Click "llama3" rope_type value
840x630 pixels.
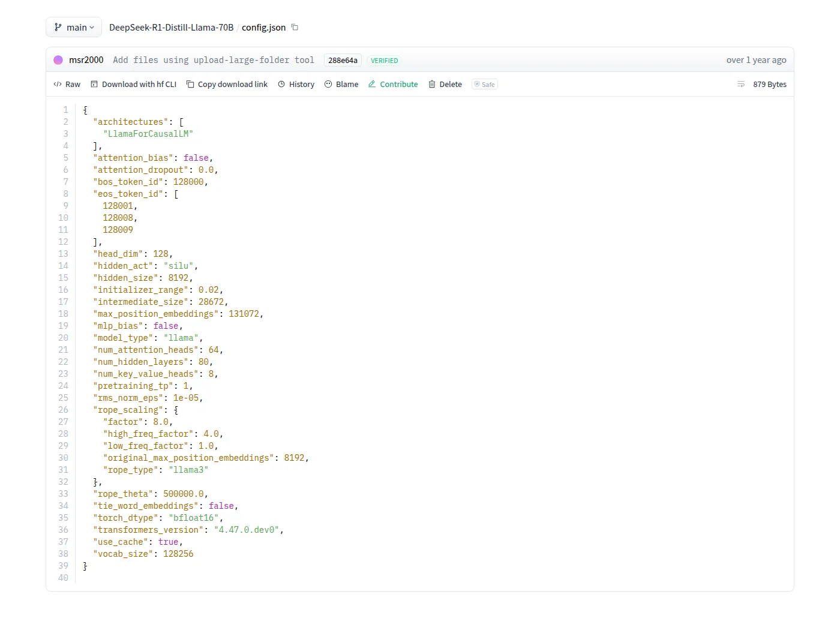coord(188,470)
